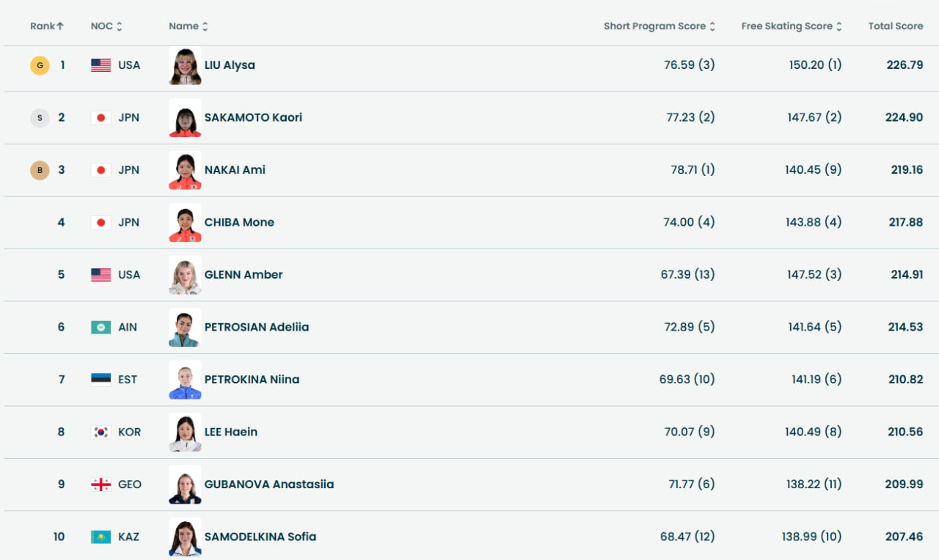The width and height of the screenshot is (939, 560).
Task: Click the silver medal badge icon
Action: (x=40, y=118)
